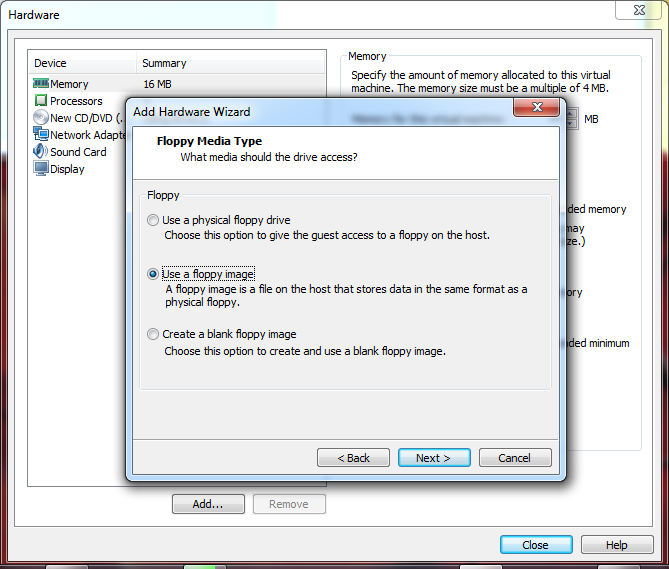This screenshot has height=569, width=669.
Task: Close the Hardware dialog with Close button
Action: [536, 545]
